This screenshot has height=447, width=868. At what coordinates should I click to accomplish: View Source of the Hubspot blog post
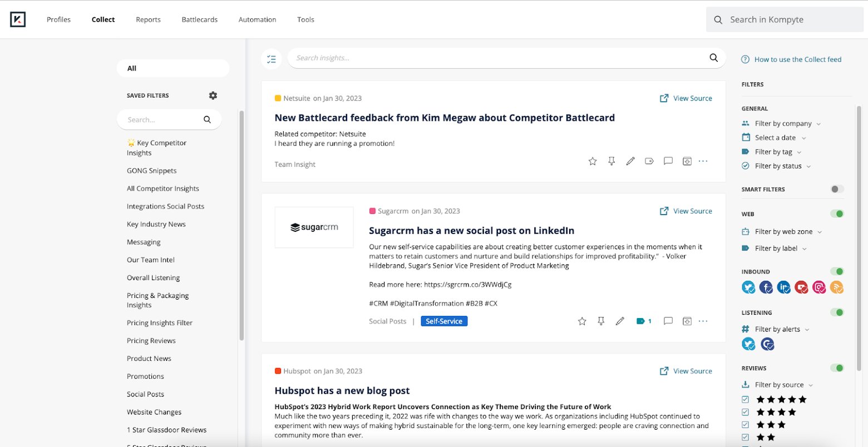pyautogui.click(x=686, y=371)
